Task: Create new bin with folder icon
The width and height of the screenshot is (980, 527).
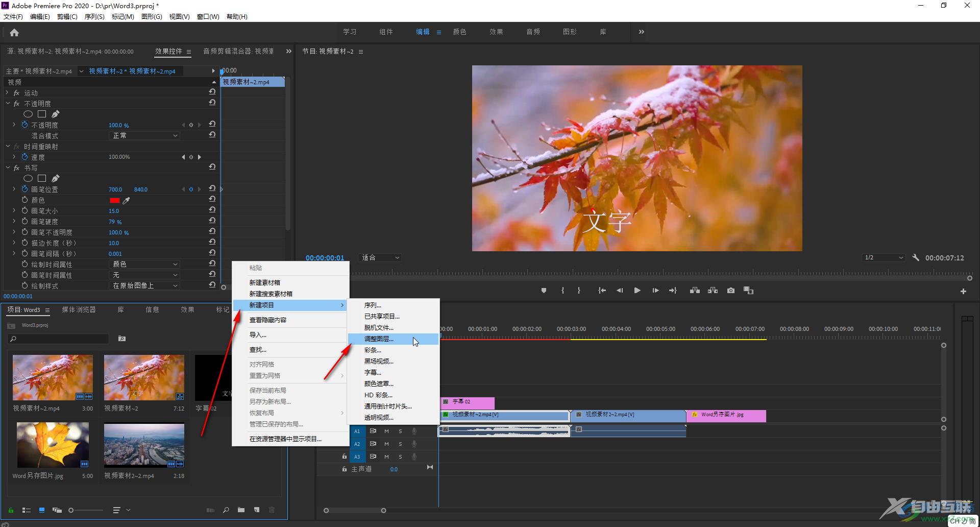Action: [x=241, y=510]
